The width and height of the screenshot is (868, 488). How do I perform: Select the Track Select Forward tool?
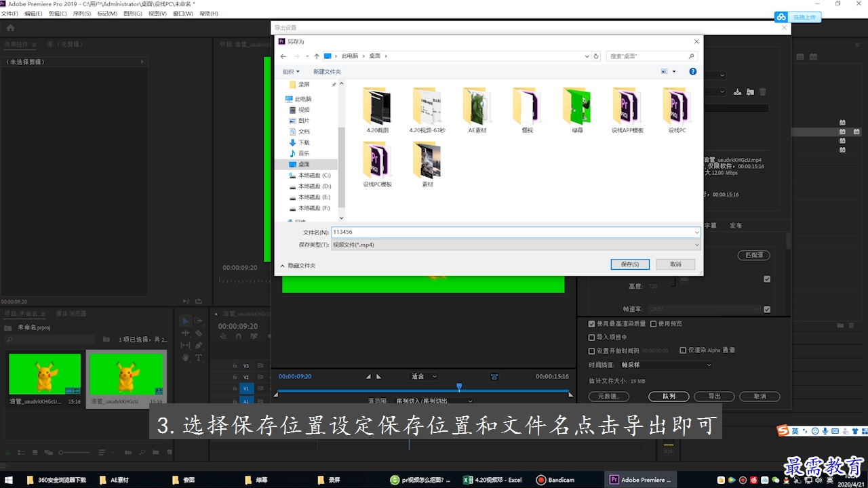point(198,321)
